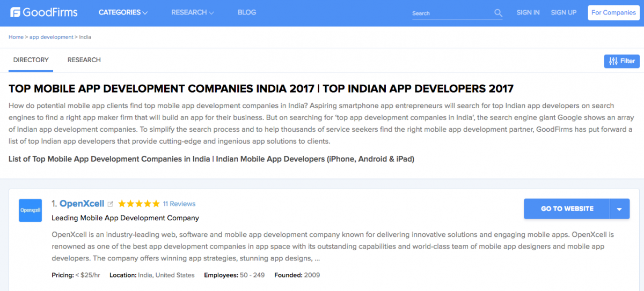Screen dimensions: 644x291
Task: Click the Filter sliders icon
Action: 613,61
